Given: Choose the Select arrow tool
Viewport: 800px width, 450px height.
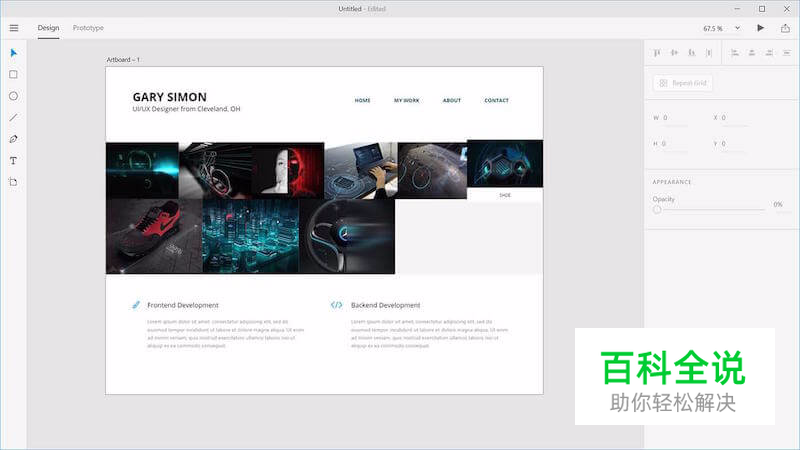Looking at the screenshot, I should (14, 53).
